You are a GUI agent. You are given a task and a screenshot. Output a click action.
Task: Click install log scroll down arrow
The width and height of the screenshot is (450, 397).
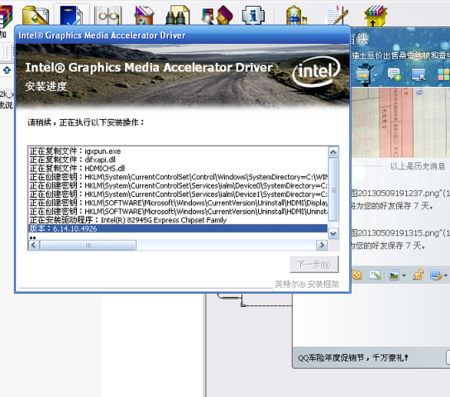click(333, 233)
